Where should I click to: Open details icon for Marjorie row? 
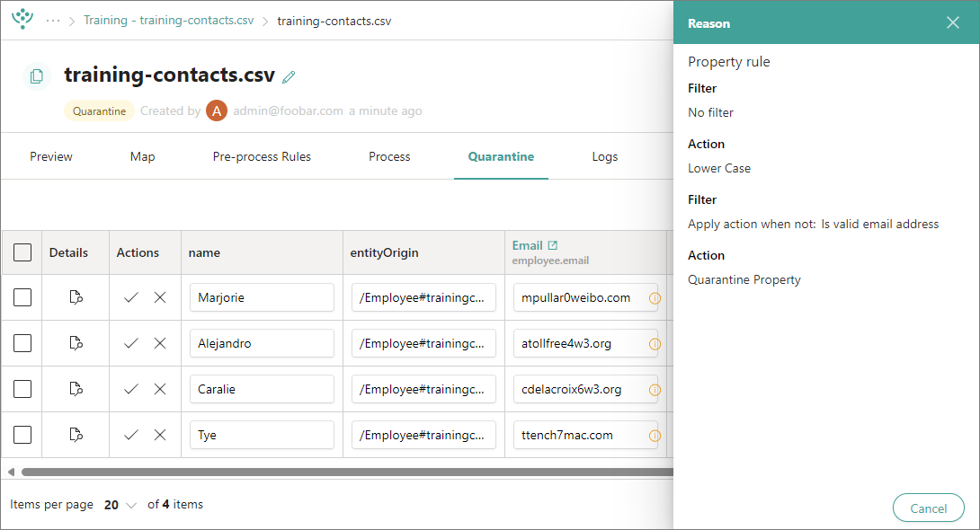[x=76, y=297]
